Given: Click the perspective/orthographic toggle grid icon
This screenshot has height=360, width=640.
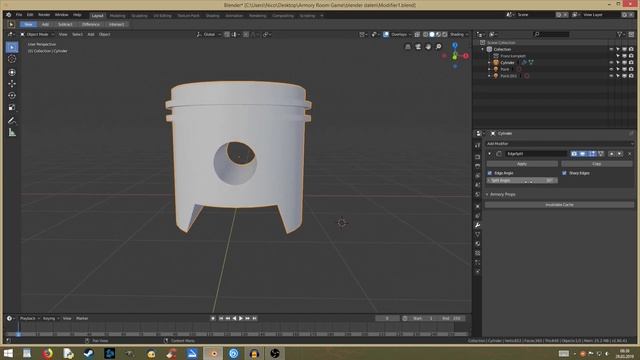Looking at the screenshot, I should (408, 47).
